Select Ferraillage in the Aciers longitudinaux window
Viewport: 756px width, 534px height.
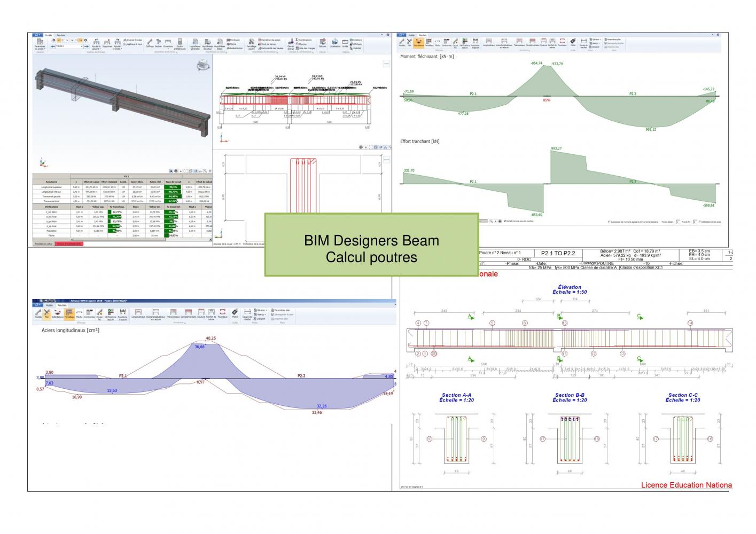pyautogui.click(x=69, y=314)
